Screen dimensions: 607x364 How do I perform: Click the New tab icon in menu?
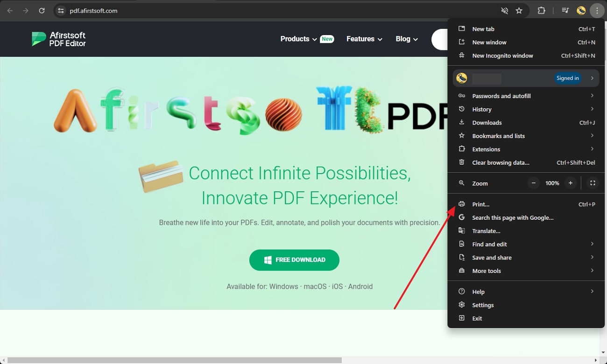pyautogui.click(x=462, y=28)
